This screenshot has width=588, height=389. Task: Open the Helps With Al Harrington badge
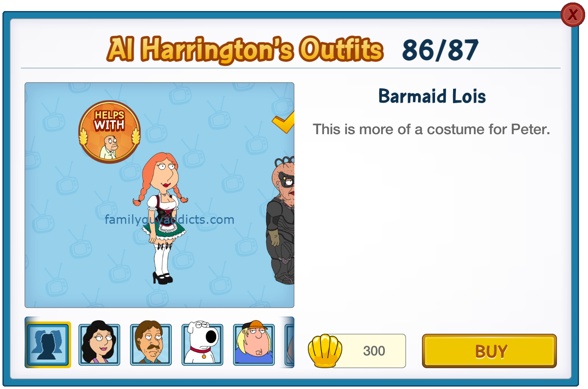pos(110,132)
